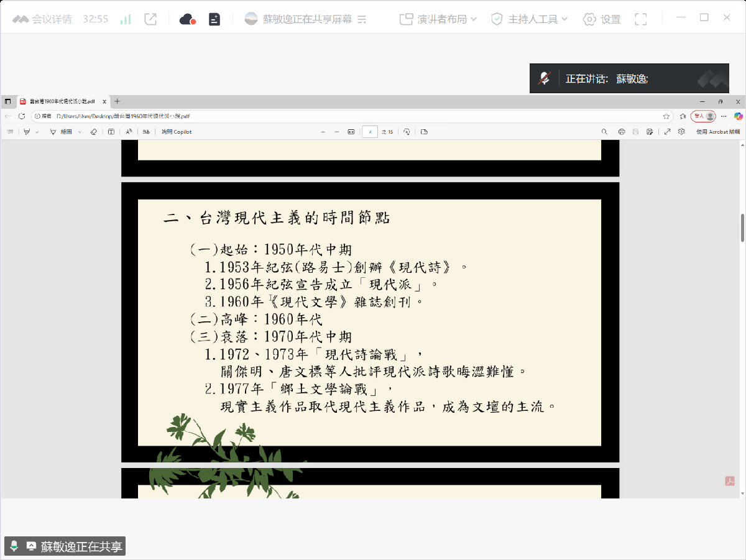Open 会议详情 meeting details
This screenshot has height=560, width=746.
click(44, 19)
